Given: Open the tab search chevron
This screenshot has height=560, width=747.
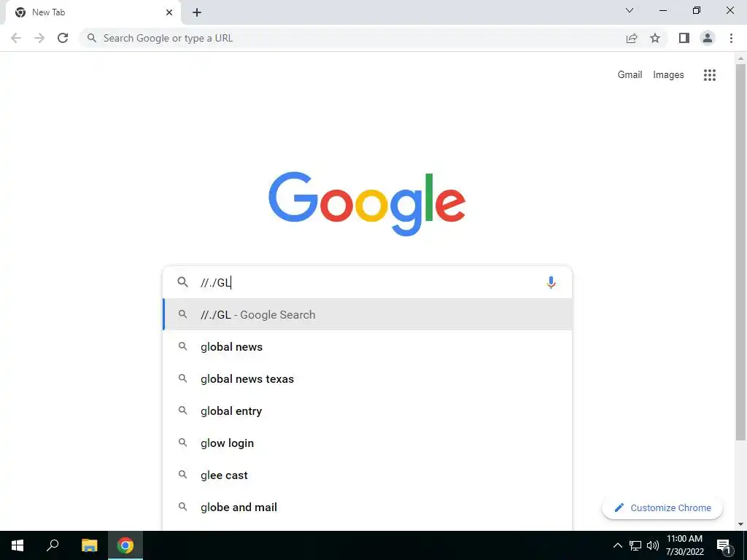Looking at the screenshot, I should [x=630, y=10].
